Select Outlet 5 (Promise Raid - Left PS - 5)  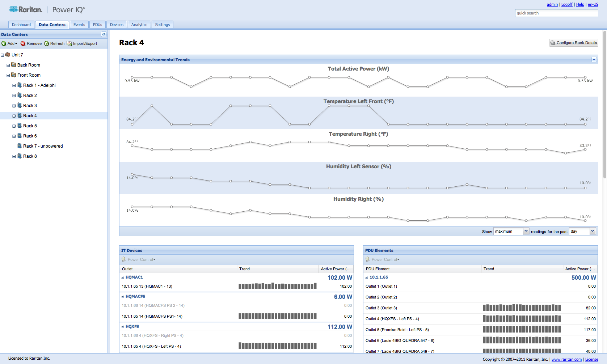tap(480, 330)
